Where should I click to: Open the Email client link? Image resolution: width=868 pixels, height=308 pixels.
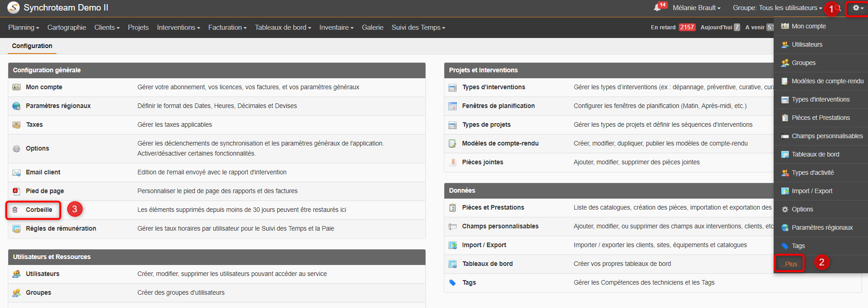click(x=43, y=172)
